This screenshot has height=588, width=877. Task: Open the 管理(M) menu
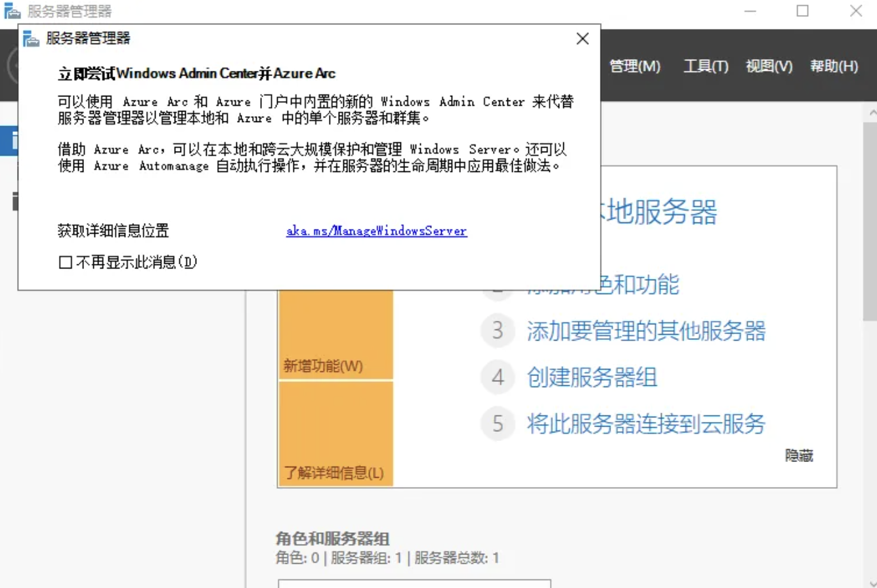click(x=635, y=66)
